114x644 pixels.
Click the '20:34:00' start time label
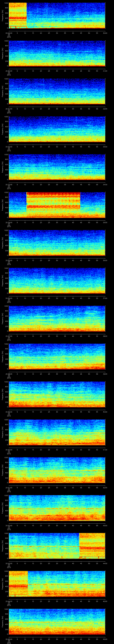click(x=9, y=223)
